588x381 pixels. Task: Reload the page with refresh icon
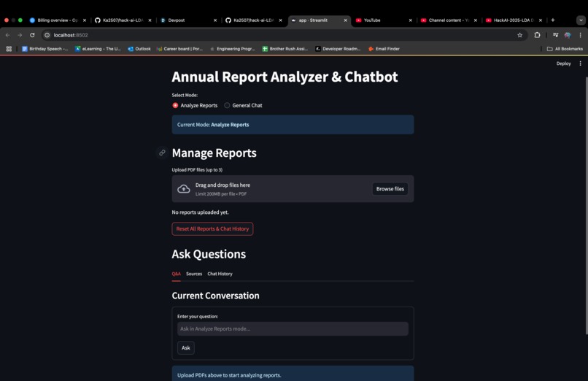pos(32,35)
